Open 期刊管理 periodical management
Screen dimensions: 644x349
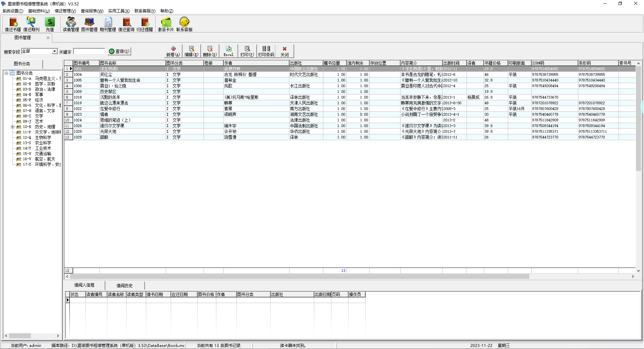pyautogui.click(x=108, y=24)
